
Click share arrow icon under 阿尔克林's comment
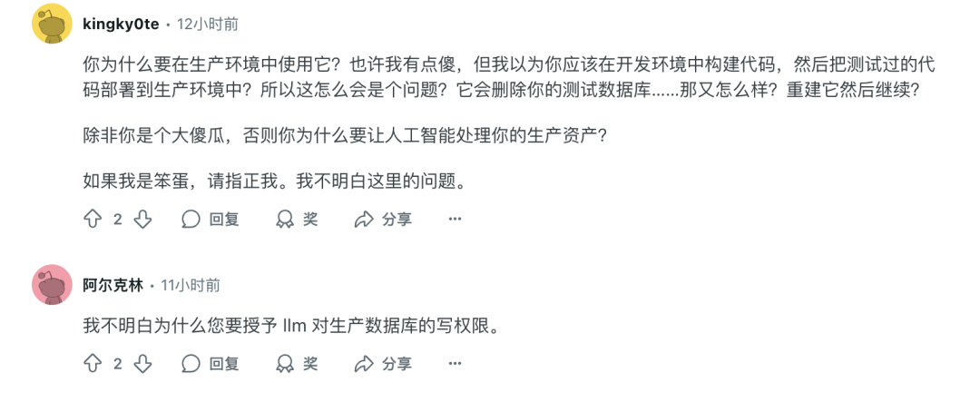[x=363, y=364]
